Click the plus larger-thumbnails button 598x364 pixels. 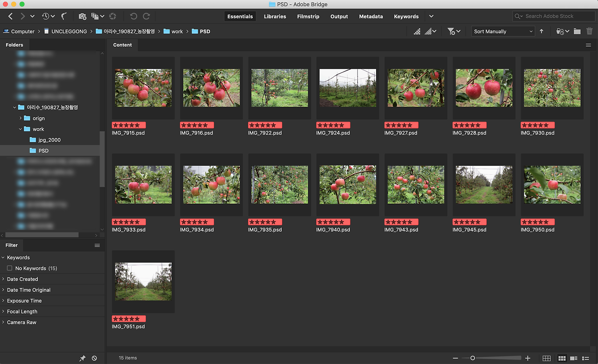point(528,358)
